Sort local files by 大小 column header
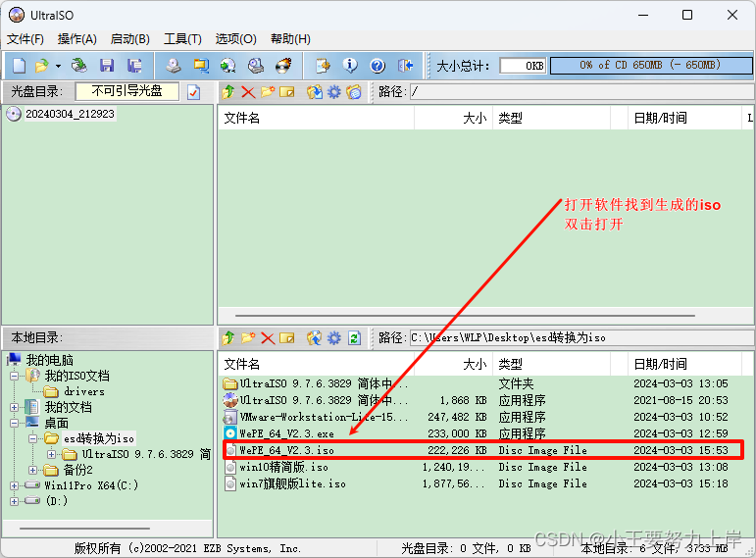This screenshot has width=756, height=558. click(x=453, y=364)
